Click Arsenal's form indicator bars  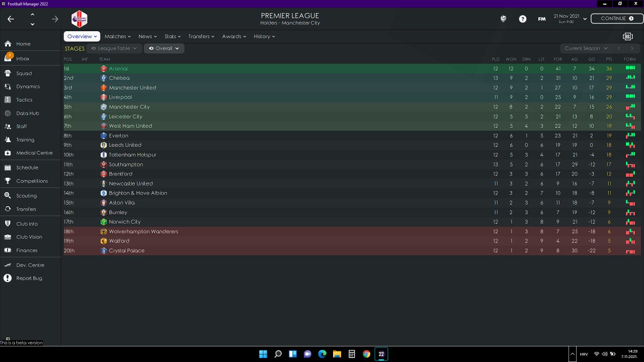tap(630, 68)
